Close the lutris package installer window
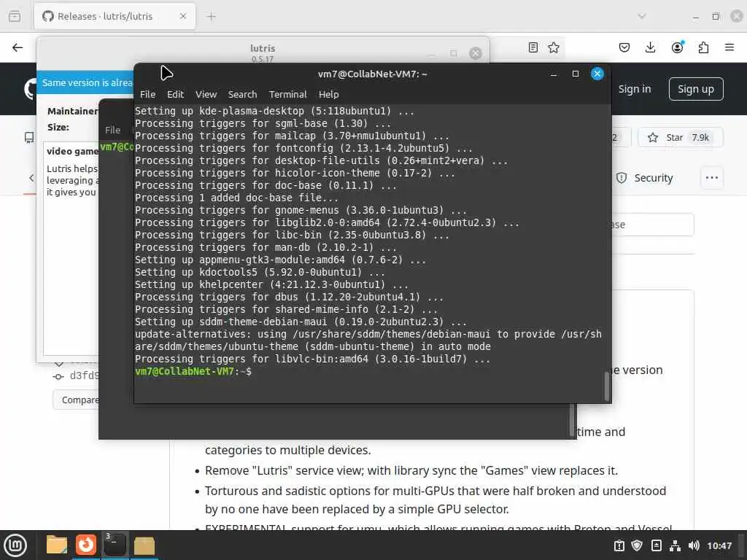This screenshot has height=560, width=747. (475, 52)
